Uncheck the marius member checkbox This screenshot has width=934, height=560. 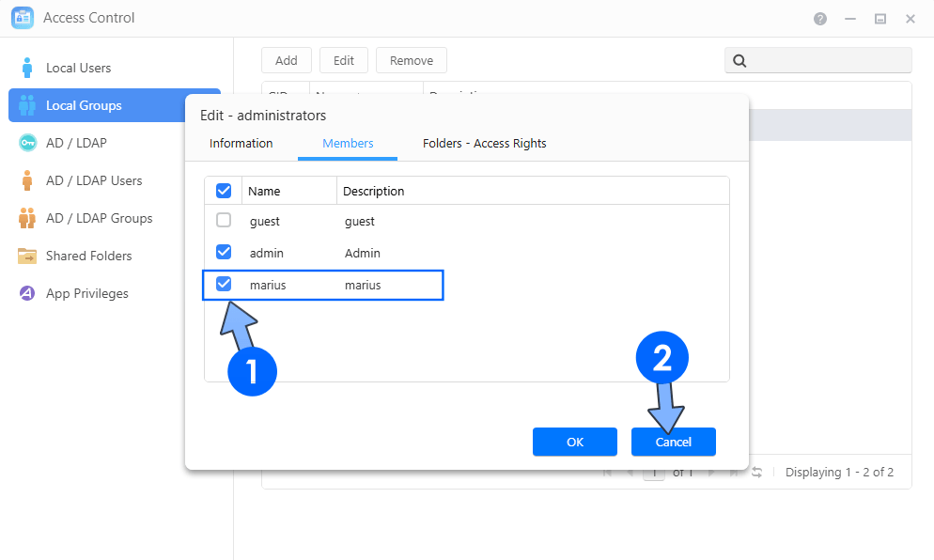[x=224, y=284]
